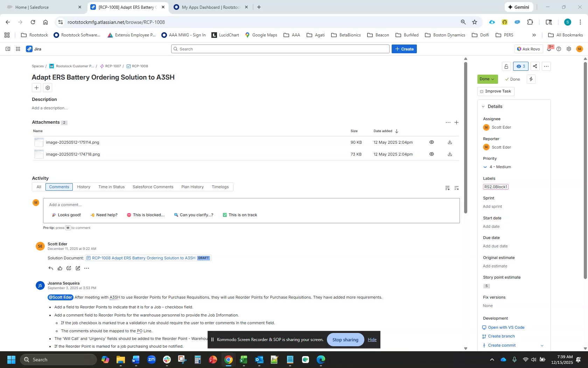Add a work item with the plus button under title
Image resolution: width=588 pixels, height=368 pixels.
36,88
